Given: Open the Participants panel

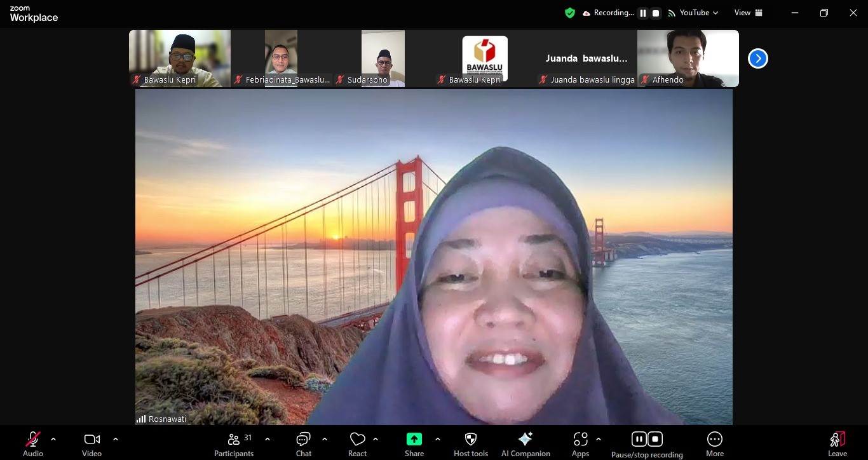Looking at the screenshot, I should 234,443.
